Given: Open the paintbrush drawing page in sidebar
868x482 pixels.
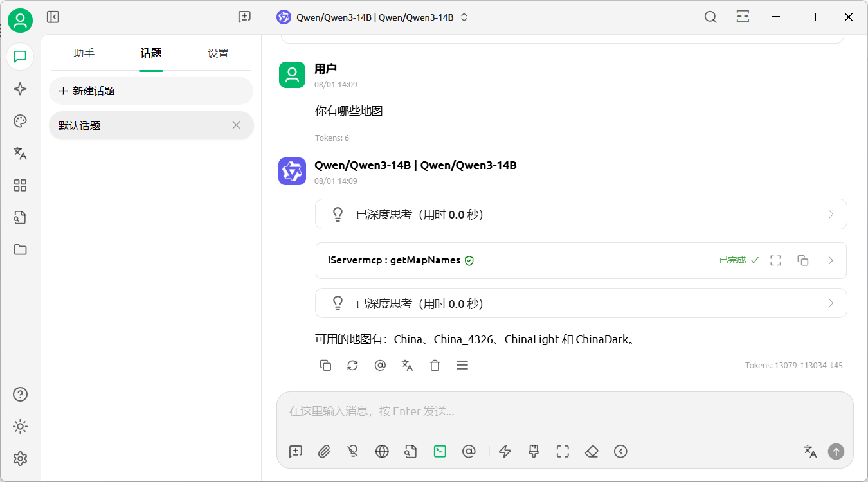Looking at the screenshot, I should 20,121.
